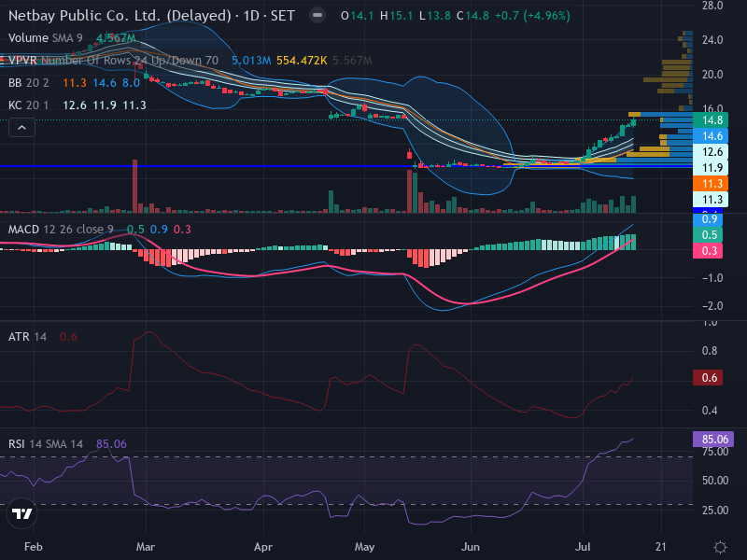The width and height of the screenshot is (747, 560).
Task: Click the blue 0.9 MACD axis label
Action: coord(709,219)
